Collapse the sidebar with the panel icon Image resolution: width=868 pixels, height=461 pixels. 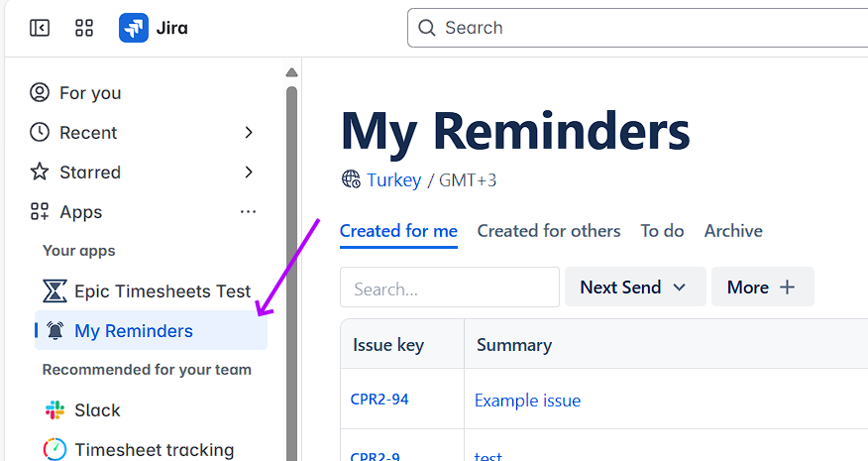click(40, 28)
